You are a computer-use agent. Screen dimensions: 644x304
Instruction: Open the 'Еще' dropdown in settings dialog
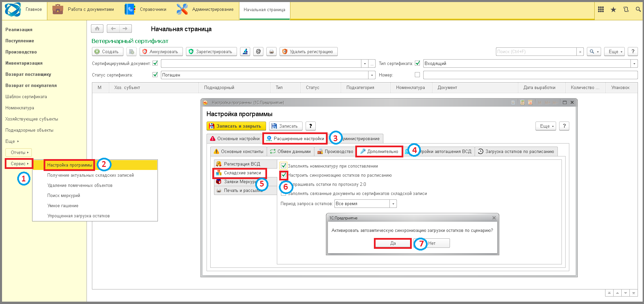point(545,126)
